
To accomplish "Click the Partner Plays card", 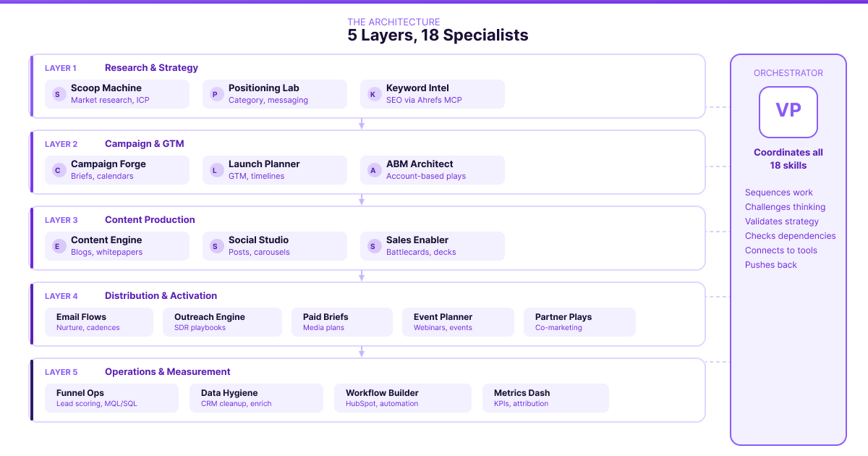I will coord(579,321).
